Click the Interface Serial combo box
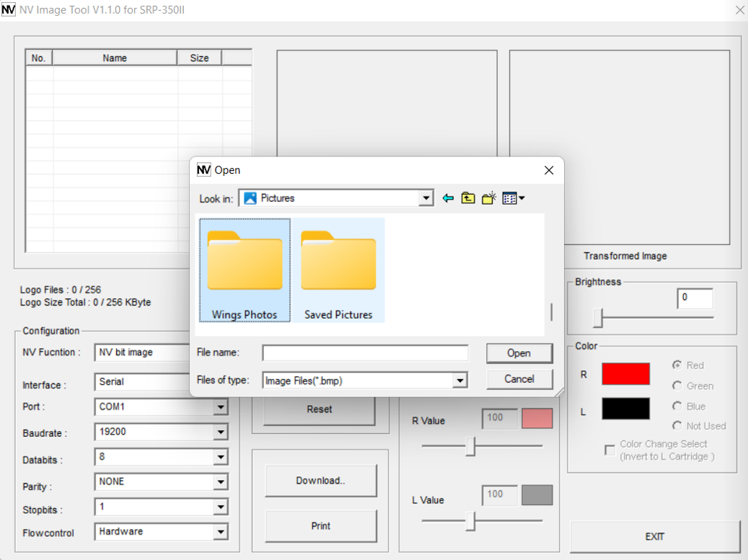The height and width of the screenshot is (560, 748). [x=142, y=382]
